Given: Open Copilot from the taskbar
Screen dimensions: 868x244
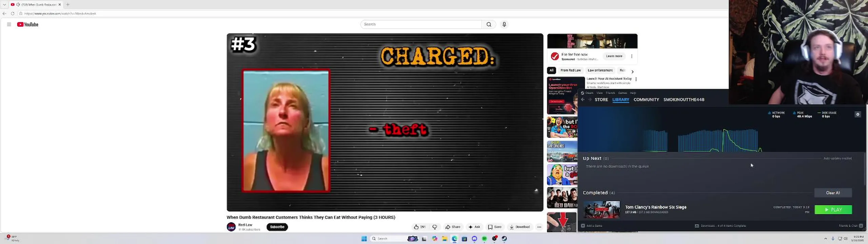Looking at the screenshot, I should [x=434, y=239].
